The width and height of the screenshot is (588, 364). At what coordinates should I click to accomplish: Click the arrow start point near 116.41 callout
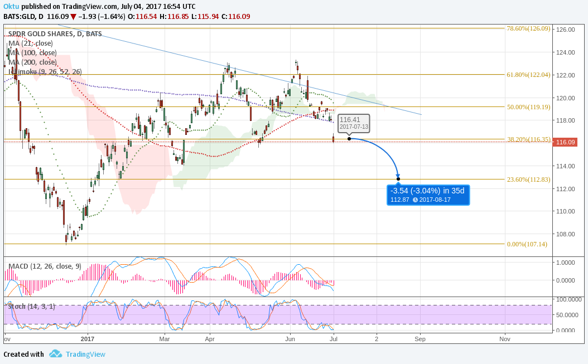(x=349, y=139)
